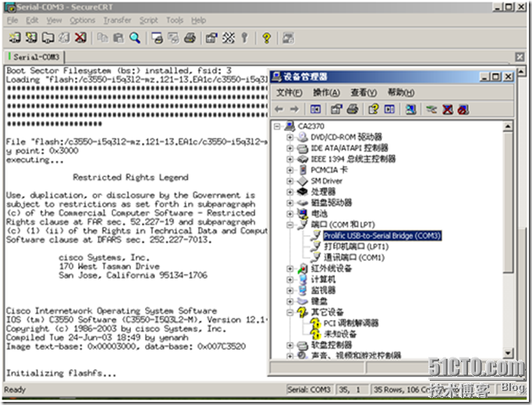Go forward with Device Manager right arrow

pos(295,109)
